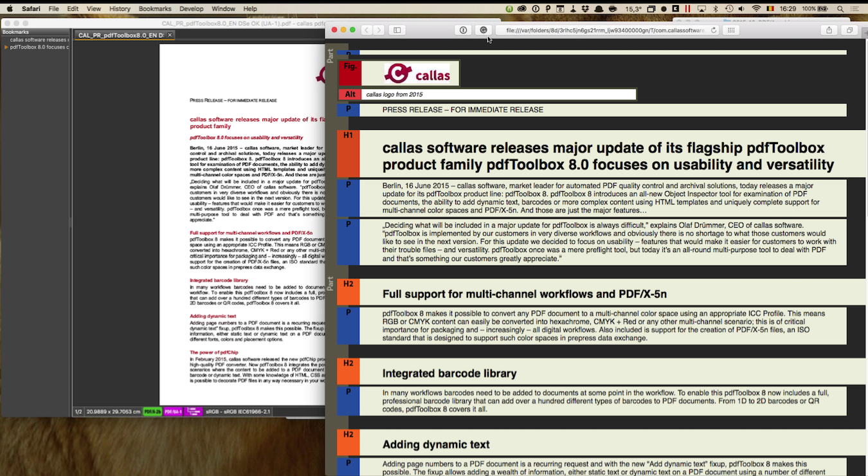Click the paragraph starting 'Deciding what will be included'

coord(609,242)
